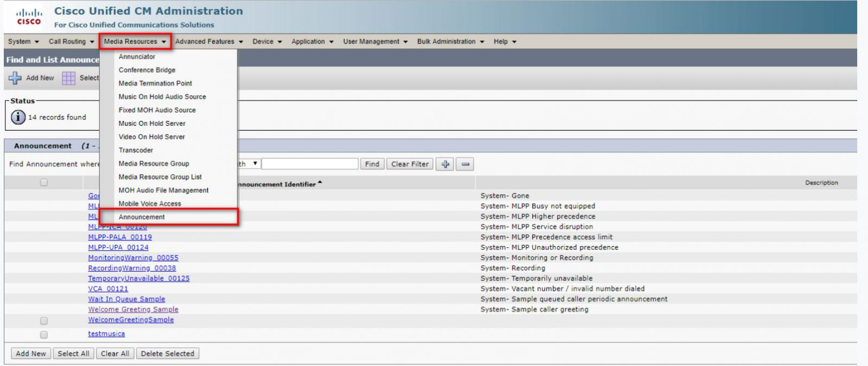Check the WelcomeGreetingSample row checkbox
Screen dimensions: 868x366
point(44,320)
